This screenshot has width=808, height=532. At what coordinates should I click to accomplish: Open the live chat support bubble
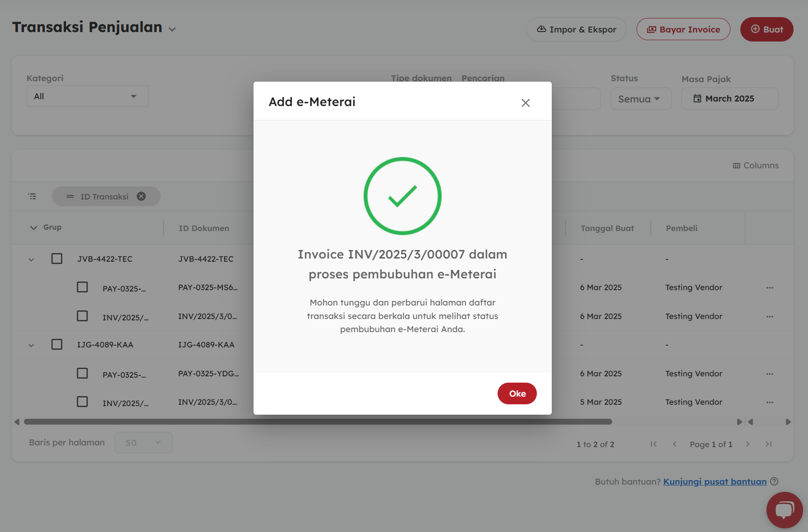[x=784, y=510]
